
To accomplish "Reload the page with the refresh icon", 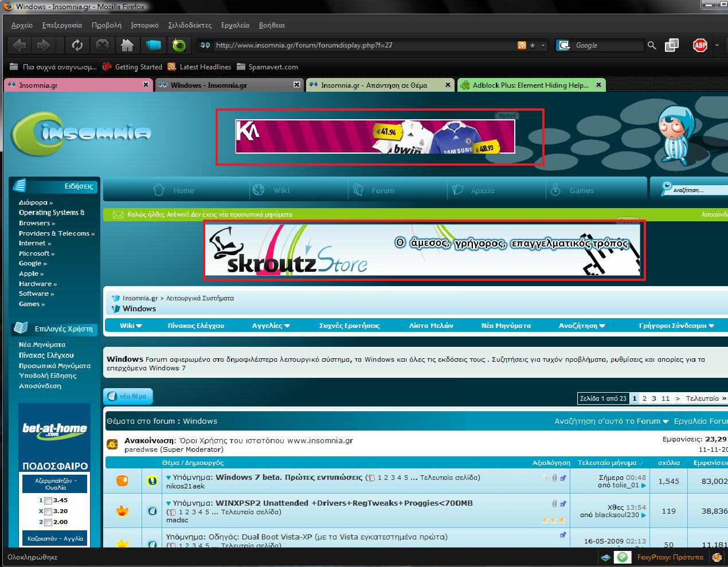I will (x=77, y=45).
